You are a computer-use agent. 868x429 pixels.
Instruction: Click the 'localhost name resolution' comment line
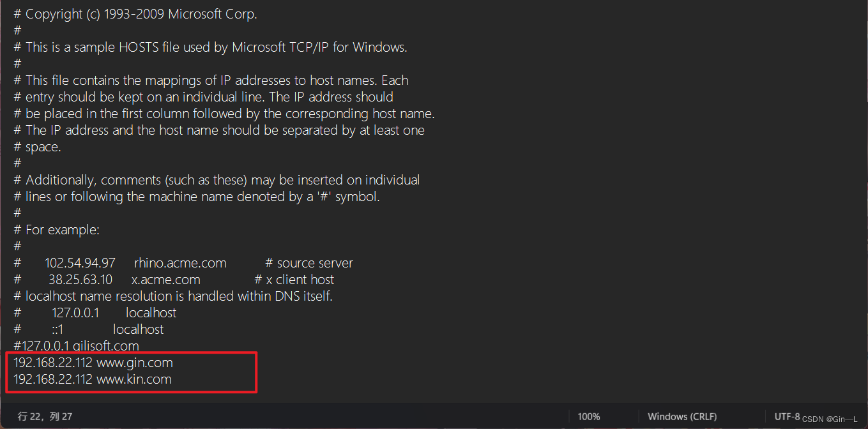click(173, 296)
